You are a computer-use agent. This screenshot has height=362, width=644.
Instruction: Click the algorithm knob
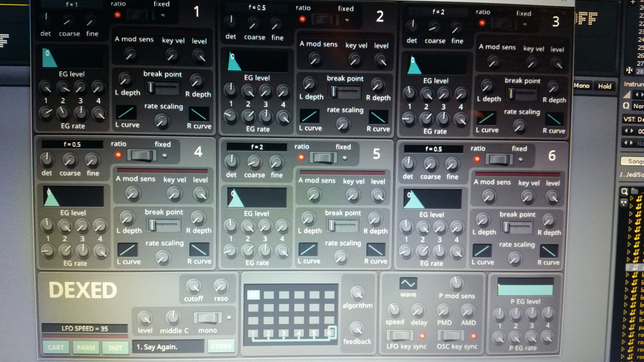357,293
